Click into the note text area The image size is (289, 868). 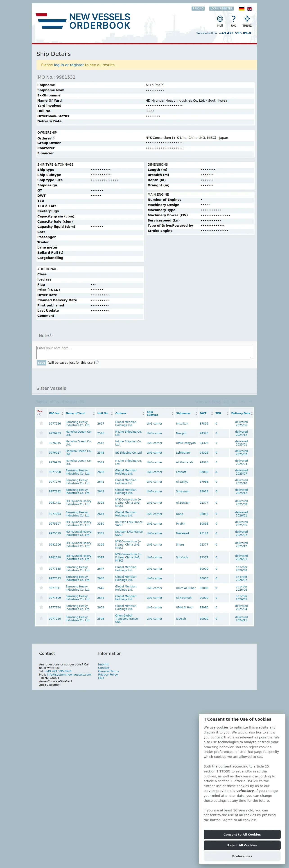pos(145,352)
